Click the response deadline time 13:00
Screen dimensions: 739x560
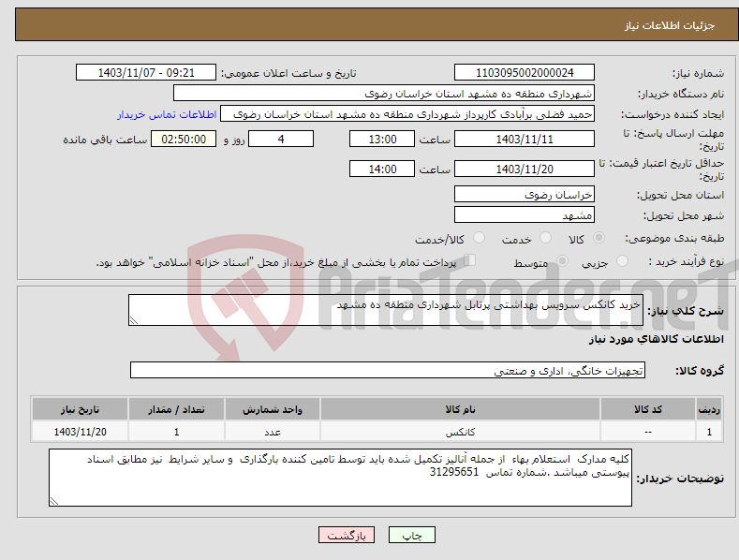click(x=382, y=139)
